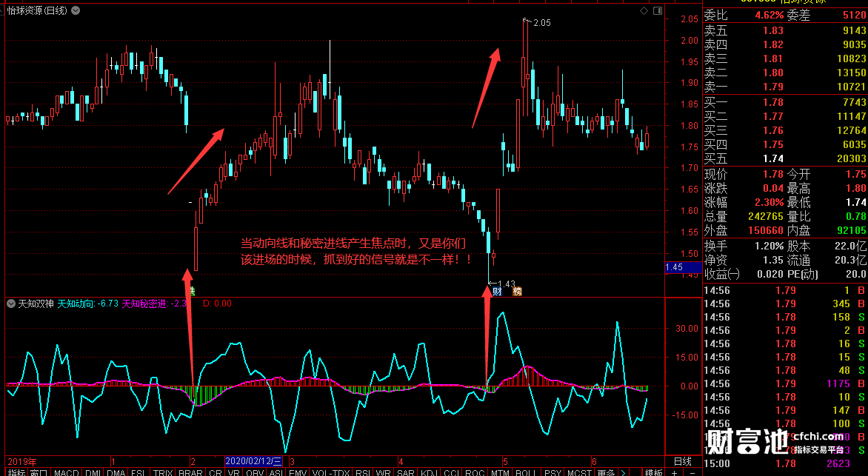Select the ASI indicator tab

(x=276, y=473)
